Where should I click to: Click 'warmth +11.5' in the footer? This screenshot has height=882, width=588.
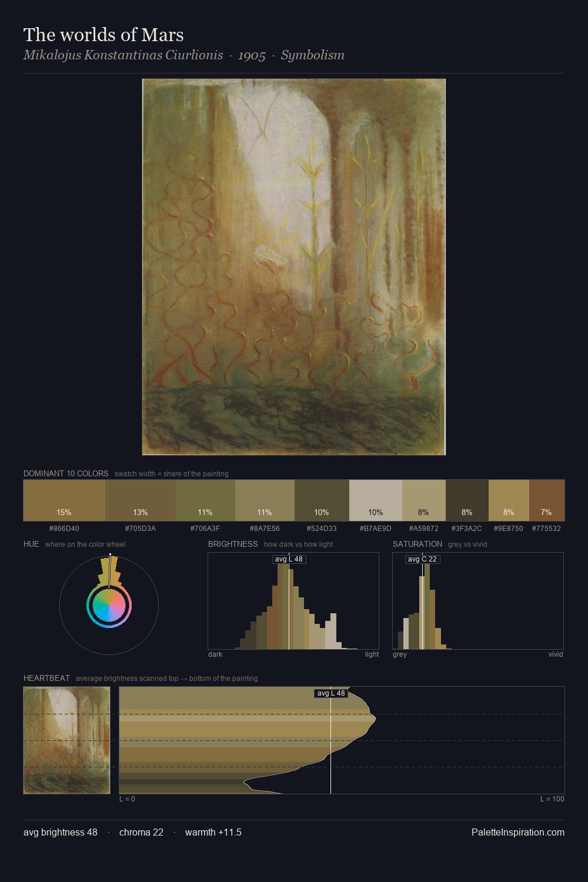213,832
